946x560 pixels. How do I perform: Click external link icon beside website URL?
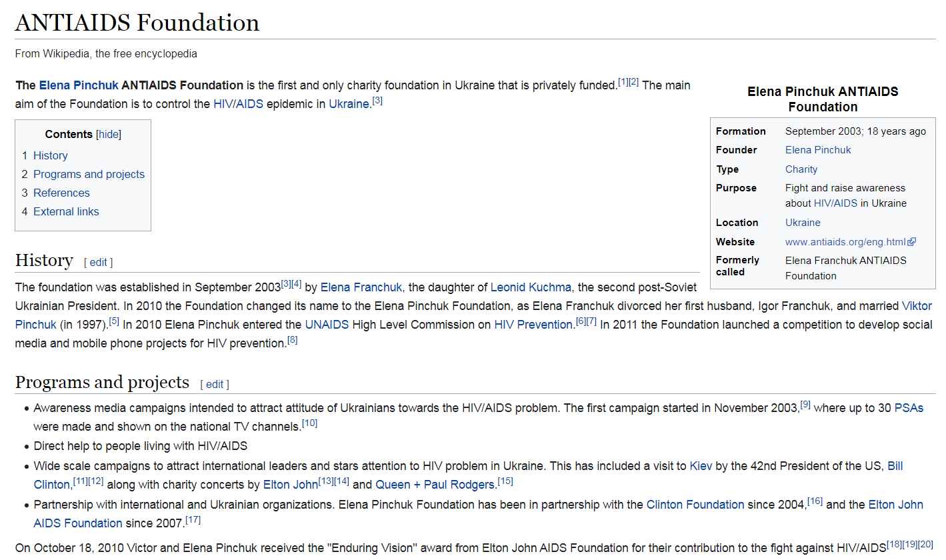(912, 242)
